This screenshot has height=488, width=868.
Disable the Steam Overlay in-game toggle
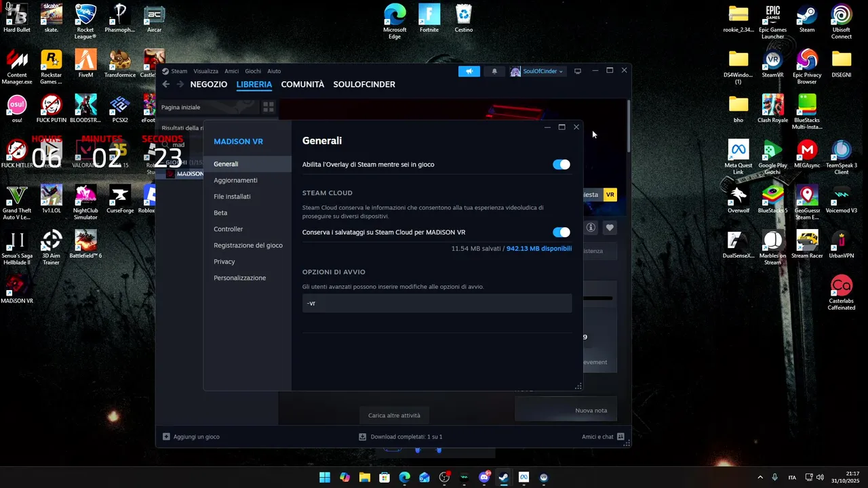[x=561, y=165]
